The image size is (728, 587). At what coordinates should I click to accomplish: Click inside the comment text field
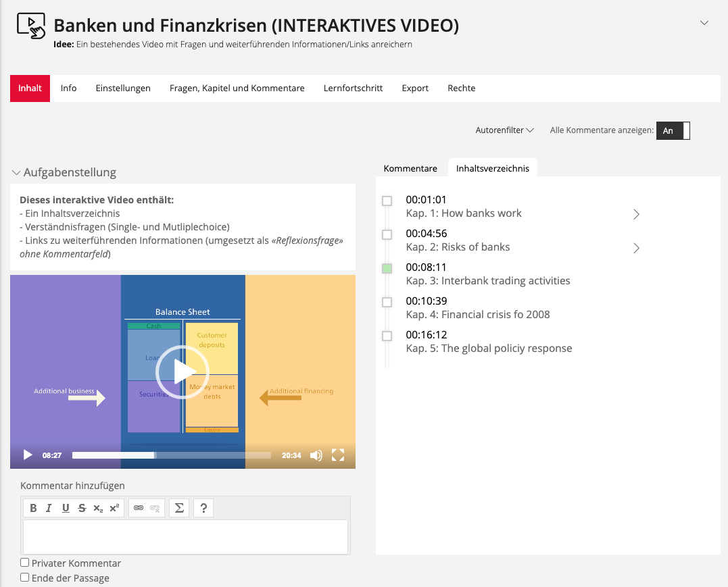pos(185,537)
